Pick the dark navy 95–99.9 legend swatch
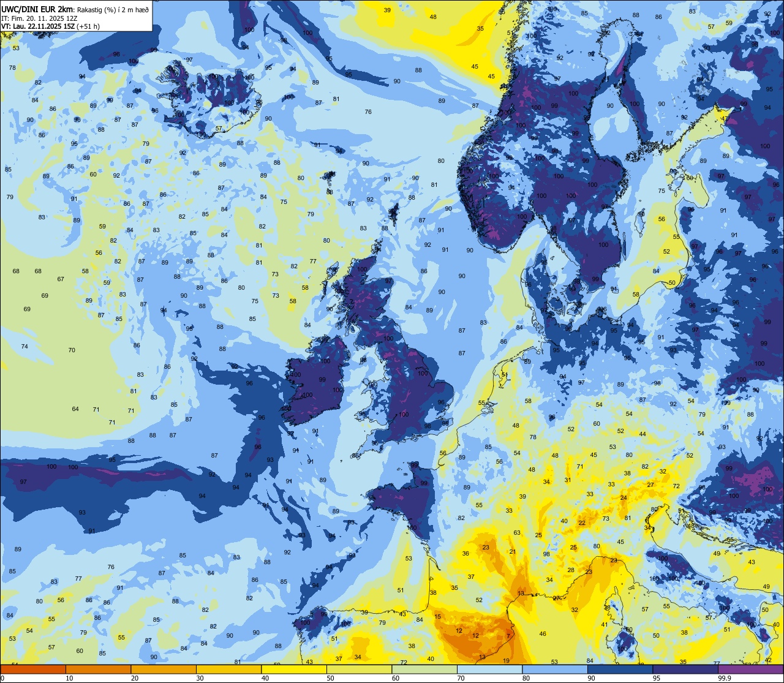The height and width of the screenshot is (683, 784). coord(685,669)
